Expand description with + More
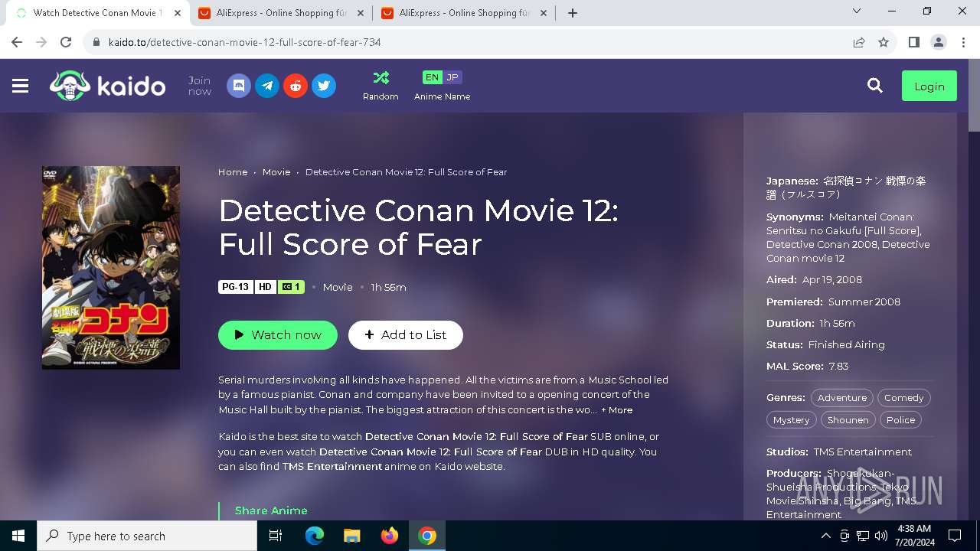Image resolution: width=980 pixels, height=551 pixels. [x=617, y=410]
